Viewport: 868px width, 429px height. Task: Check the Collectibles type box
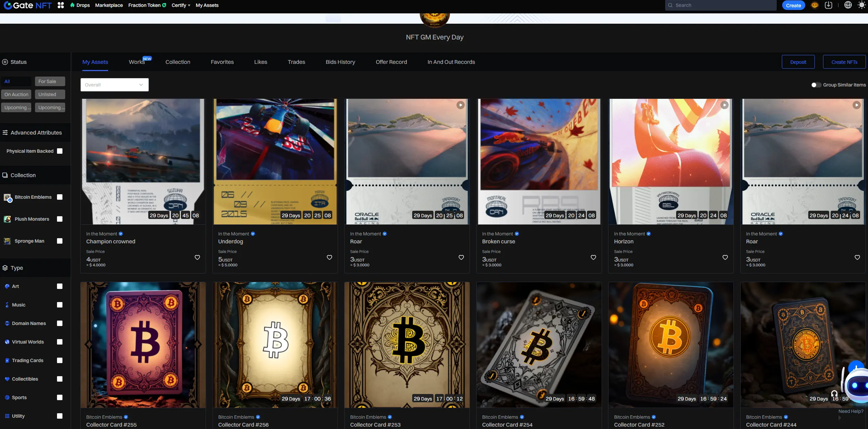click(60, 379)
